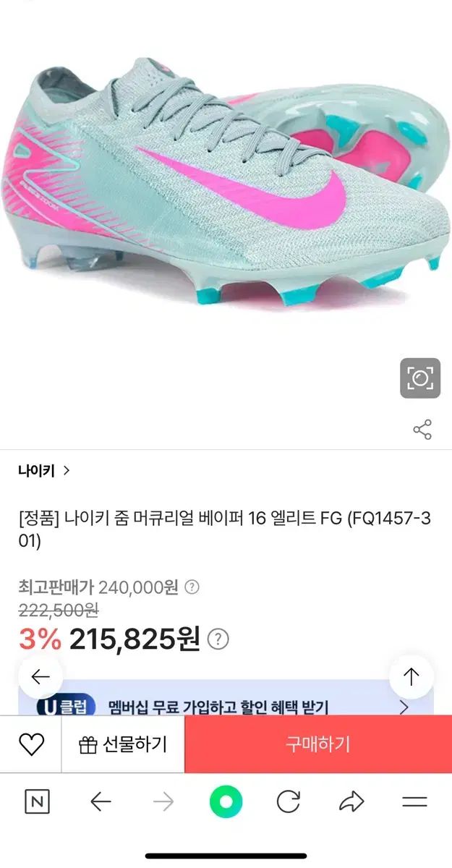Open the image search camera icon

click(420, 378)
